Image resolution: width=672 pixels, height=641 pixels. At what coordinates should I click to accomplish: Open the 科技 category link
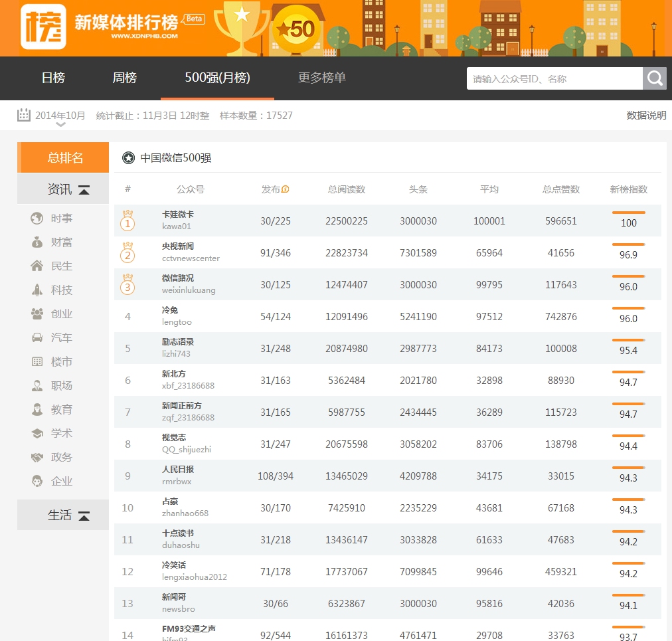click(62, 290)
